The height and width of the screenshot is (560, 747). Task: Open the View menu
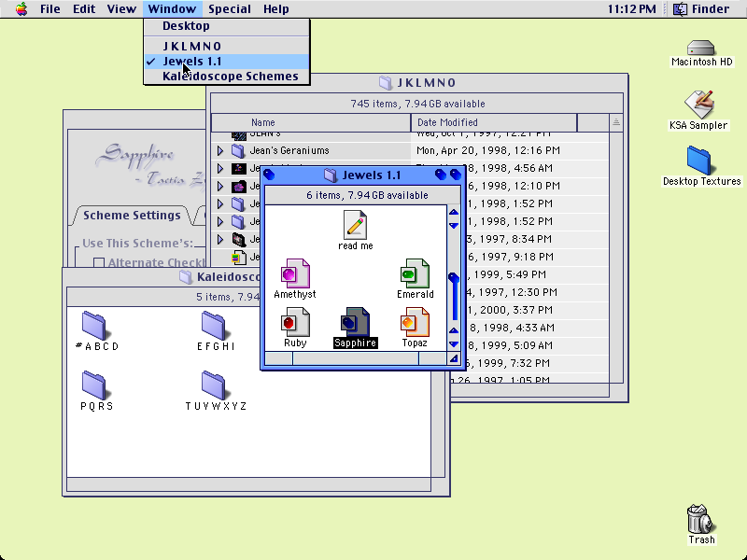coord(121,8)
